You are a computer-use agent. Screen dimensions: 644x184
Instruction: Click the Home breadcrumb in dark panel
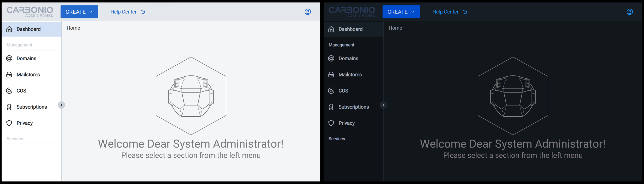(395, 28)
